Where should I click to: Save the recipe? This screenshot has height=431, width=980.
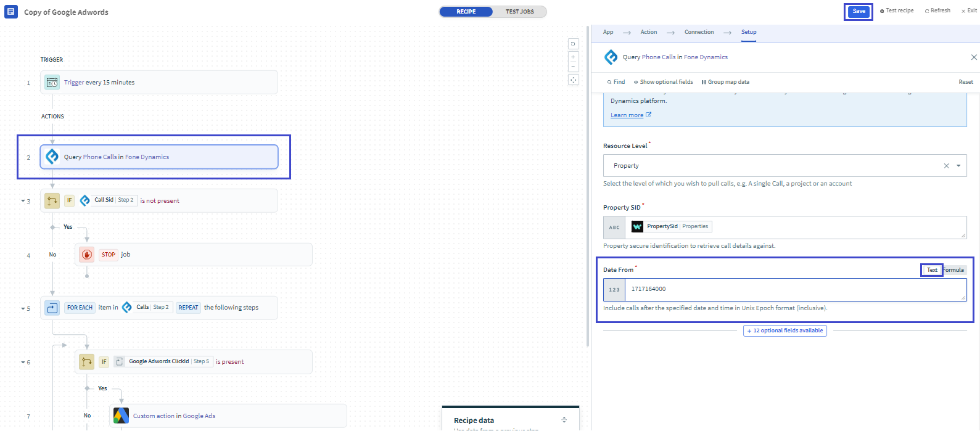click(x=859, y=11)
